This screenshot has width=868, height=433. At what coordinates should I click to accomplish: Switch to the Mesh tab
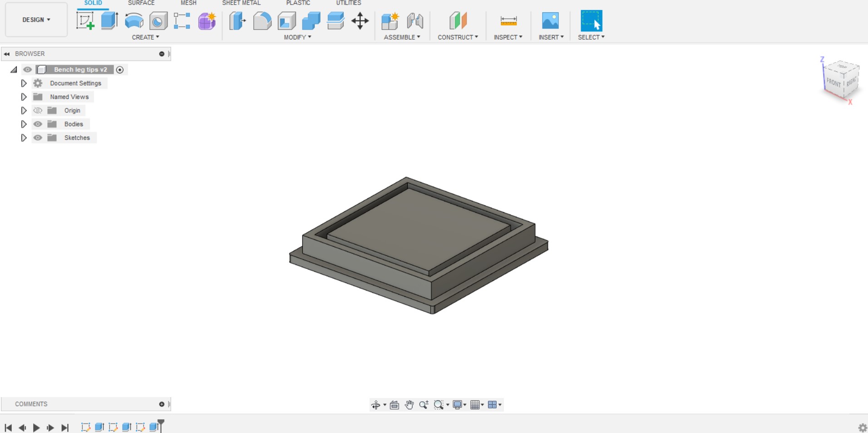click(x=188, y=3)
